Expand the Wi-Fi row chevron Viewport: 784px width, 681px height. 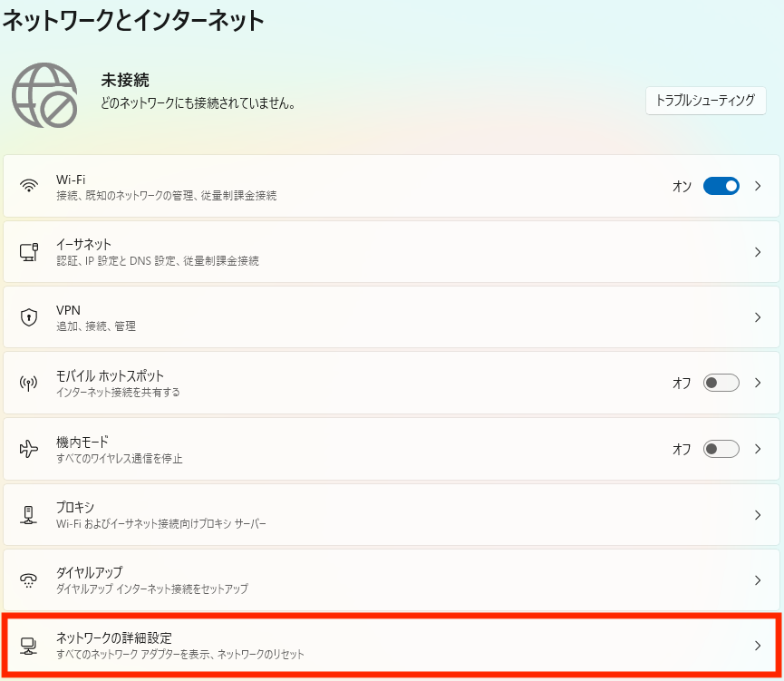click(758, 186)
